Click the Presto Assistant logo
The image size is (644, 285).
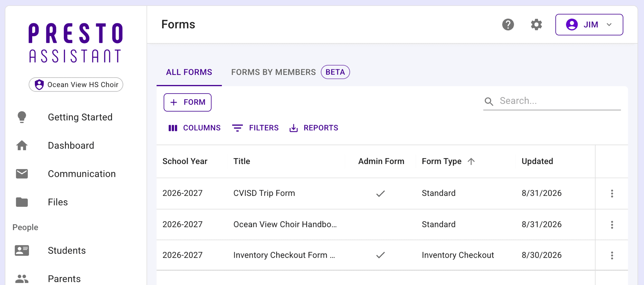click(x=76, y=42)
